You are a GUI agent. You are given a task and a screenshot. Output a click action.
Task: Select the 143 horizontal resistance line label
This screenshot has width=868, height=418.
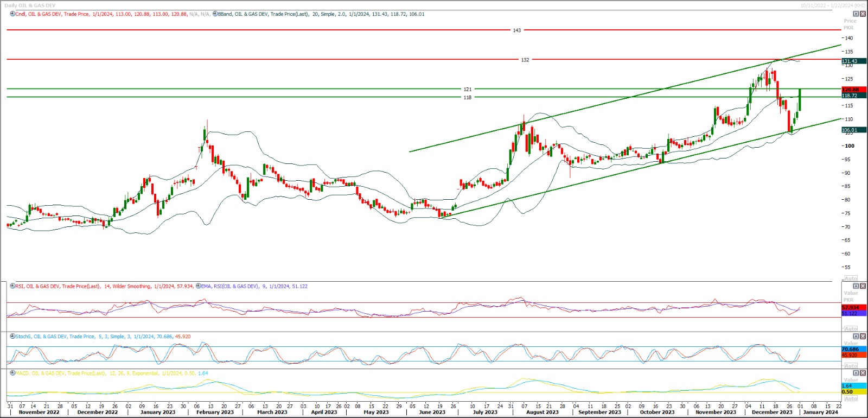click(516, 30)
